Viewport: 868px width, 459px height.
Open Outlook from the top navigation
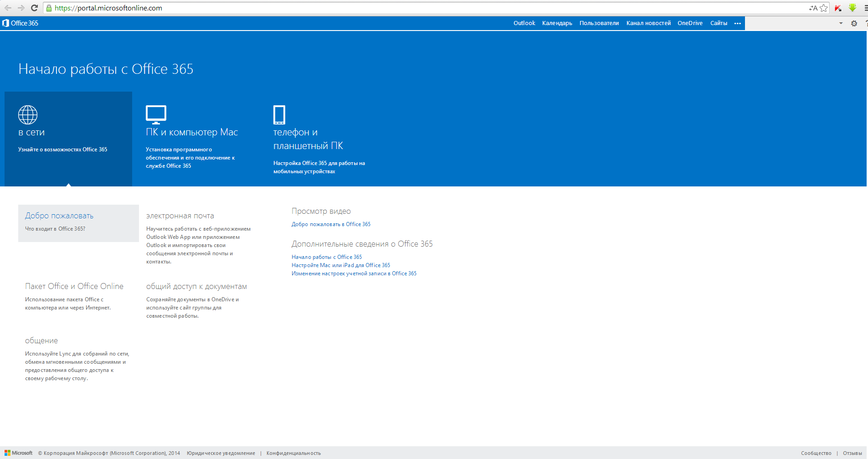point(524,23)
